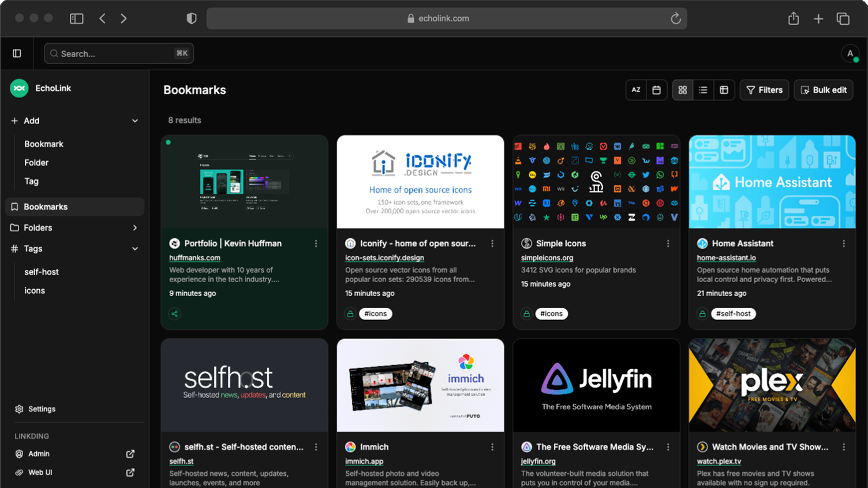Open Plex card options menu
The height and width of the screenshot is (488, 868).
(844, 447)
